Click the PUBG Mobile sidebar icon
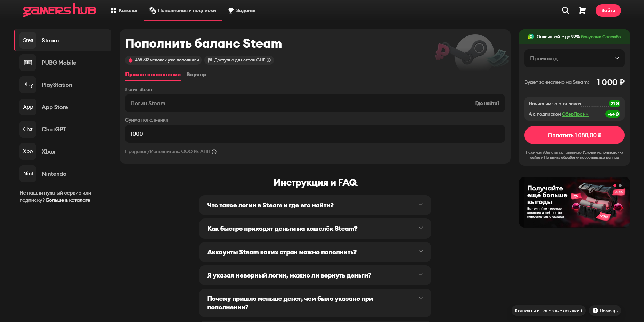The height and width of the screenshot is (322, 644). point(28,63)
